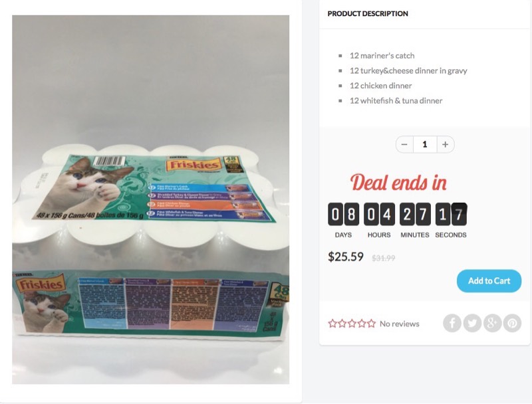Screen dimensions: 532x404
Task: Select the fourth review star
Action: (x=362, y=324)
